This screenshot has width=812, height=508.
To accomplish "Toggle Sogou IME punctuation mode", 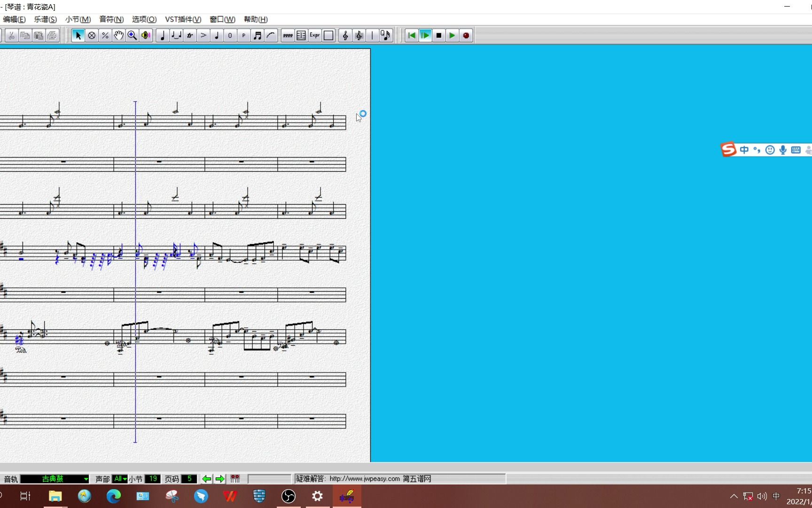I will 757,150.
